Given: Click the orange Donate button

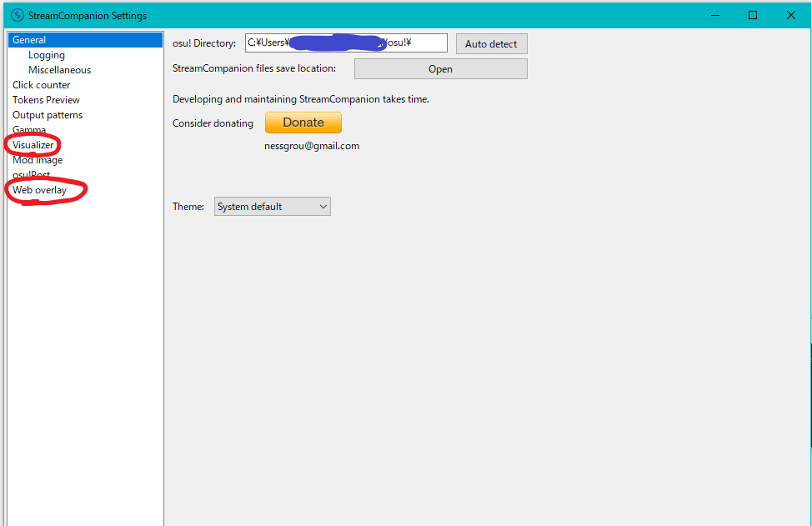Looking at the screenshot, I should tap(303, 123).
